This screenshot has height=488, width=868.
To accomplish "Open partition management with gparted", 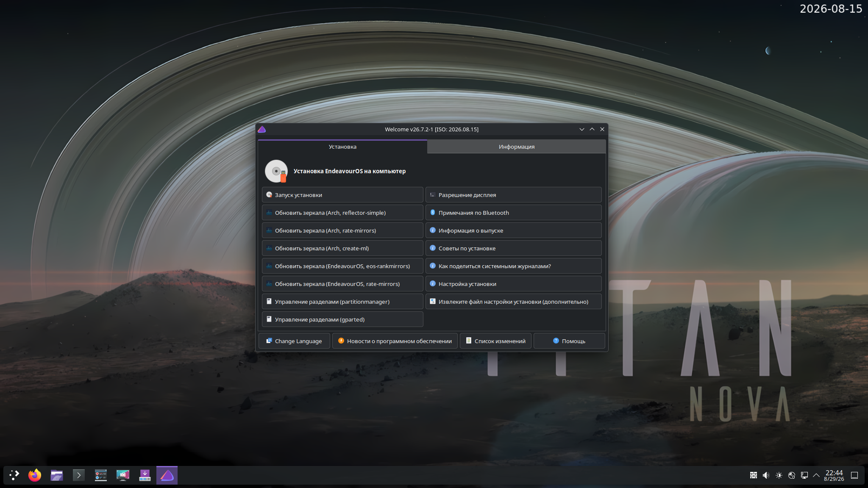I will pyautogui.click(x=342, y=319).
